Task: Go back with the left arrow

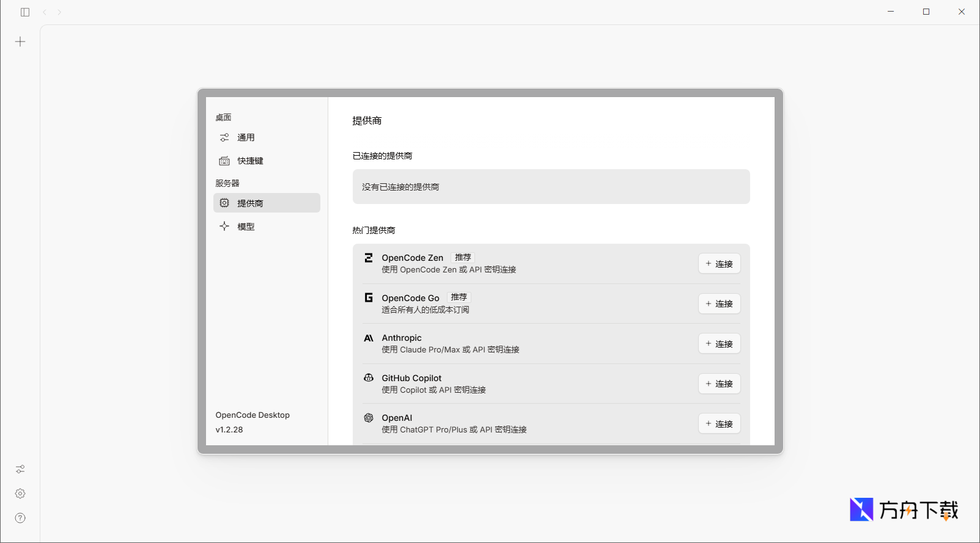Action: pyautogui.click(x=45, y=12)
